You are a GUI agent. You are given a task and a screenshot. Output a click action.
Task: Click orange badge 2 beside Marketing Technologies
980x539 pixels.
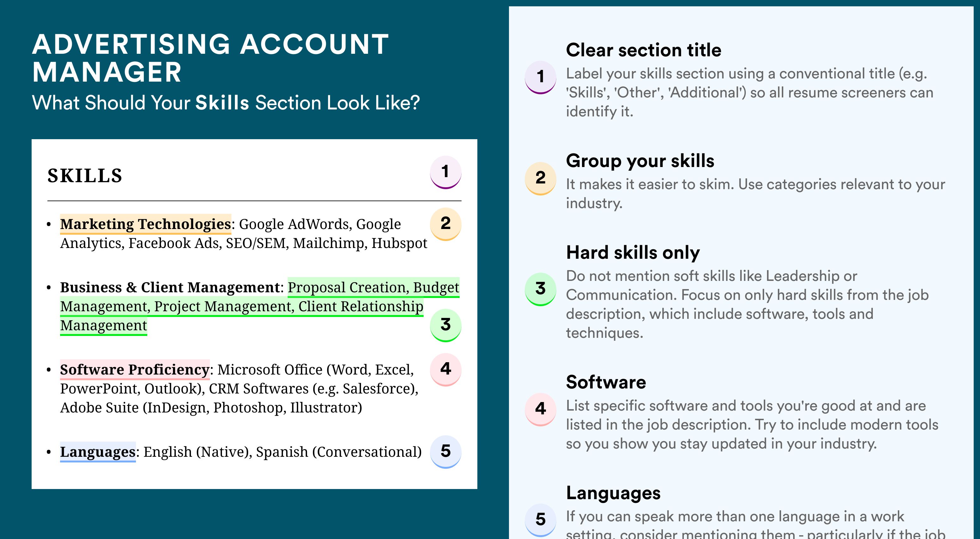(445, 224)
